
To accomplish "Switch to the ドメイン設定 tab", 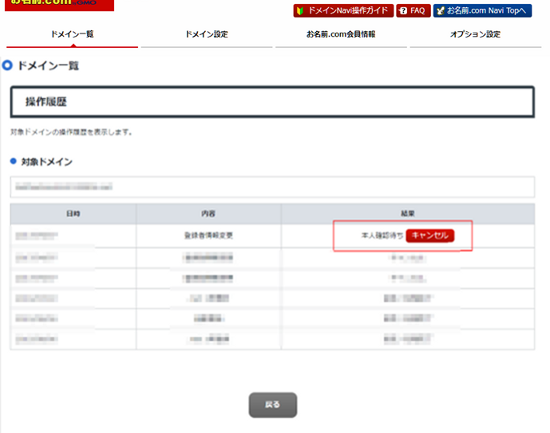I will pyautogui.click(x=207, y=35).
